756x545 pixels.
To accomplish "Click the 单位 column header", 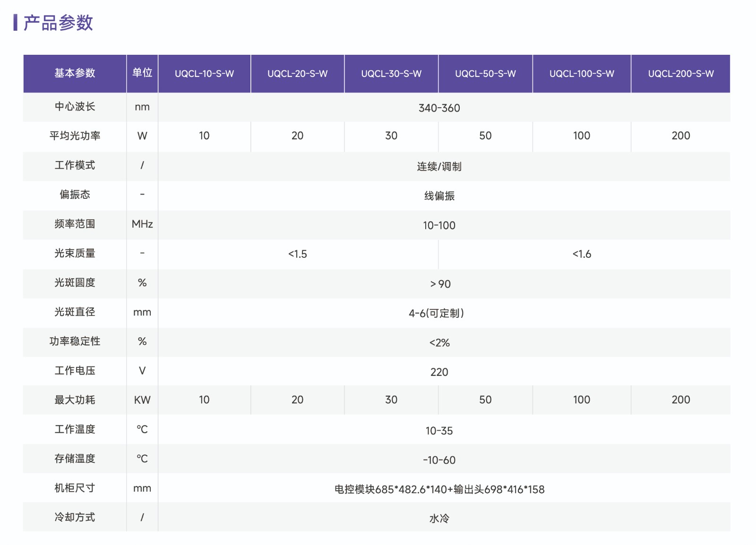I will pos(142,73).
